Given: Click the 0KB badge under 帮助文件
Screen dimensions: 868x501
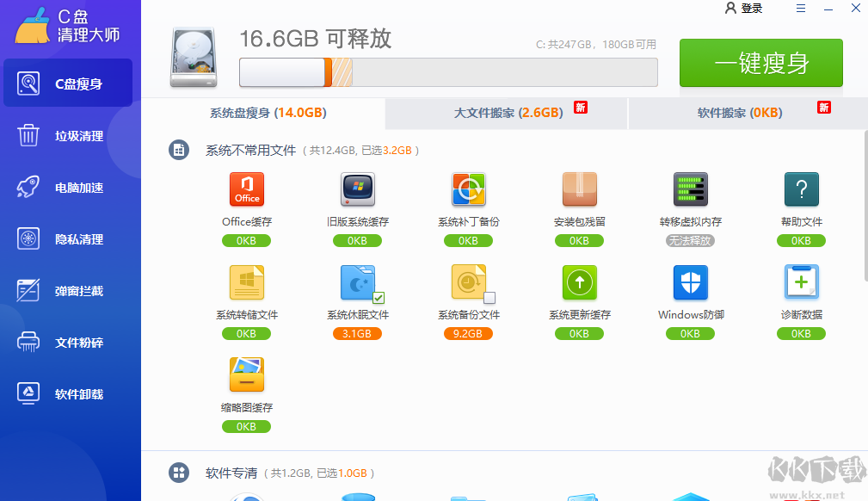Looking at the screenshot, I should 801,240.
